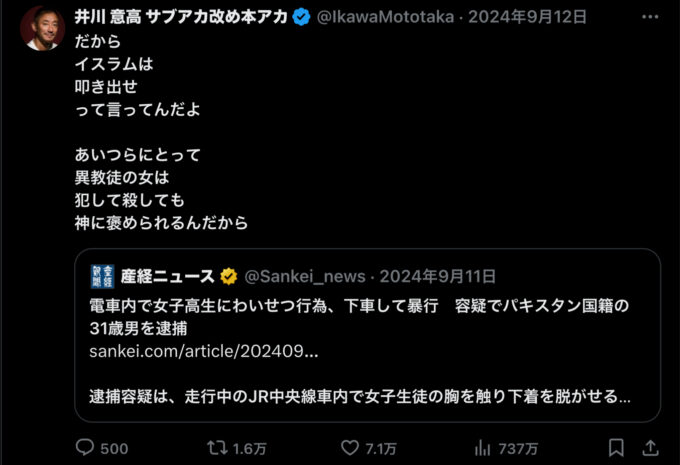680x465 pixels.
Task: Click the share upload icon
Action: point(651,448)
